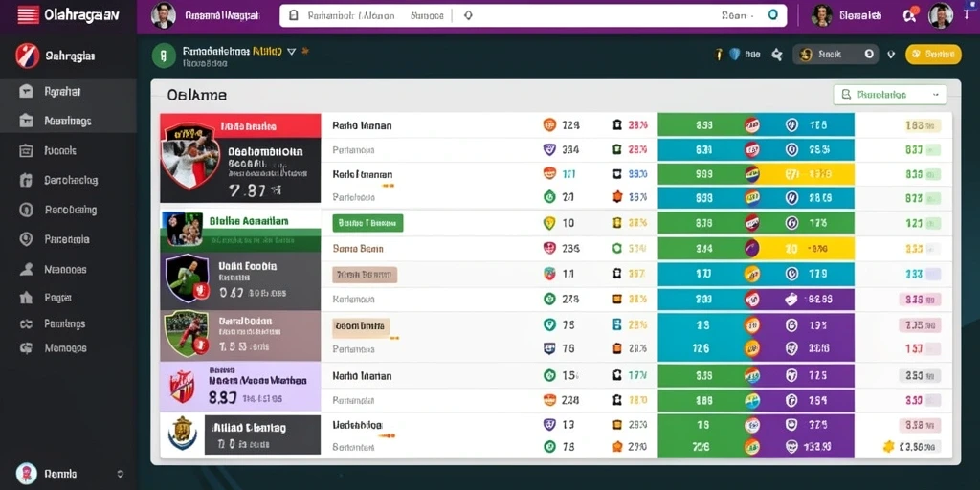Image resolution: width=980 pixels, height=490 pixels.
Task: Select the highlighted second sidebar menu item
Action: click(68, 121)
